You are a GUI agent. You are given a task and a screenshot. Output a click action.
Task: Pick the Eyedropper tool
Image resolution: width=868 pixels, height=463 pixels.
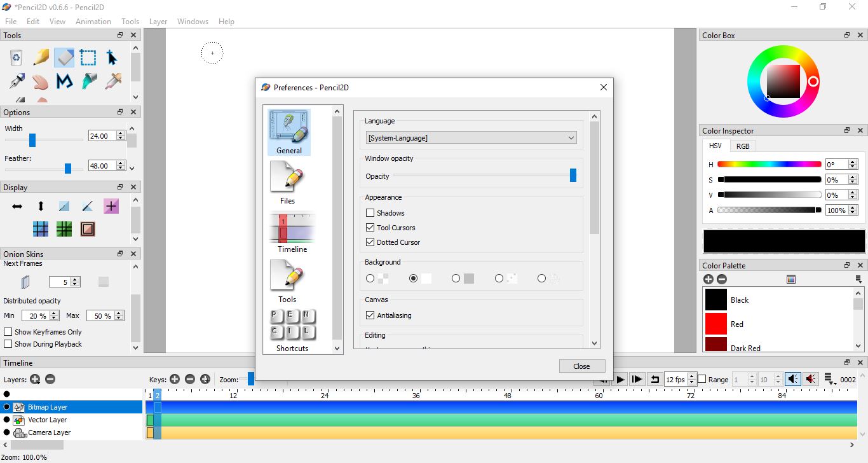[x=112, y=81]
